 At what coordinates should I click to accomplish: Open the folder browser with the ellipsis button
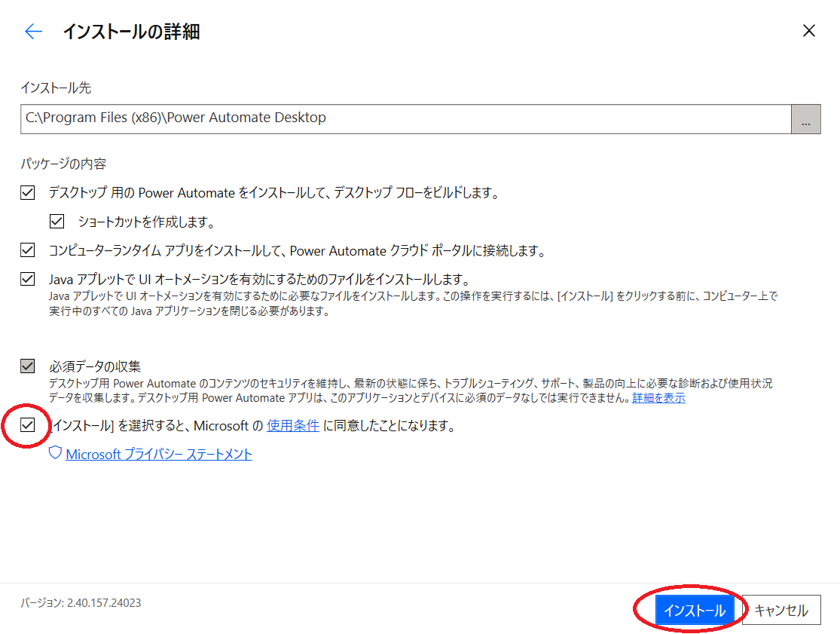805,119
